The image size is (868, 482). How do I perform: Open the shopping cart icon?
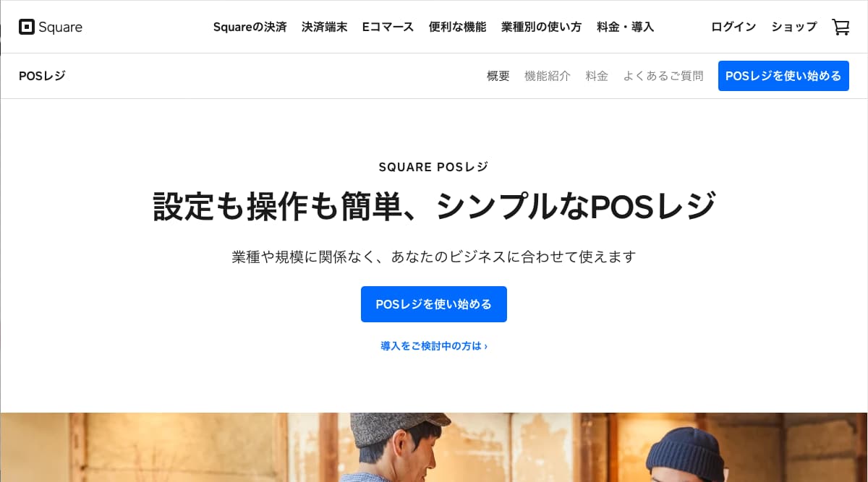841,27
